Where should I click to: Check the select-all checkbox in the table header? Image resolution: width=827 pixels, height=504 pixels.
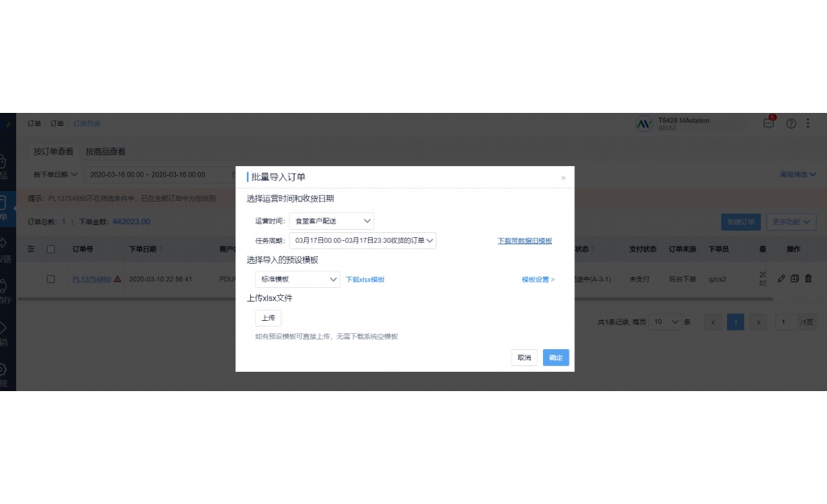tap(51, 249)
